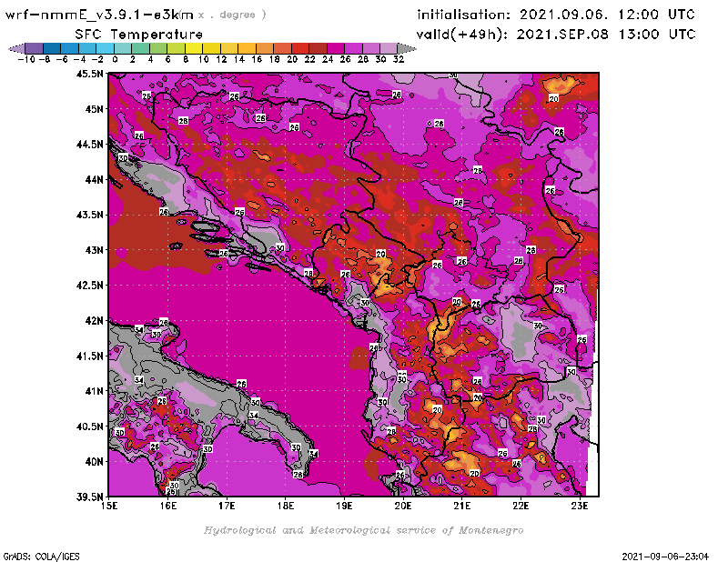
Task: Click the 23E longitude axis label
Action: click(x=579, y=505)
